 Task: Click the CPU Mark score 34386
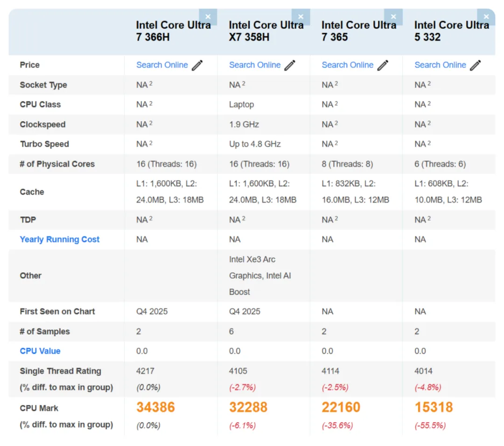coord(155,407)
